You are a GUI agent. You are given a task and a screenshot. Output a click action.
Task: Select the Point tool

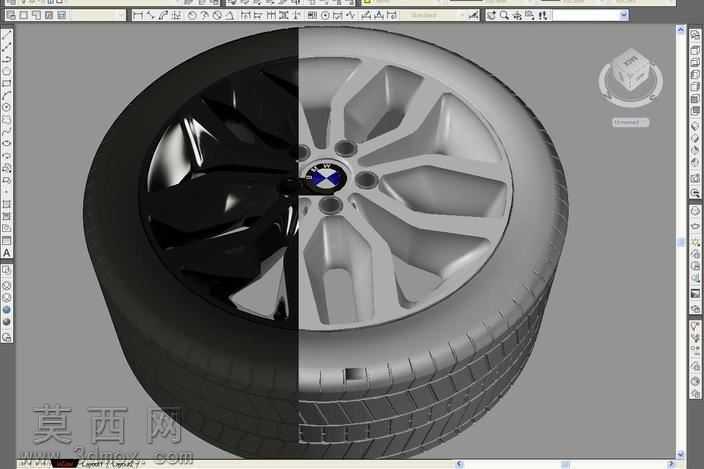(7, 192)
